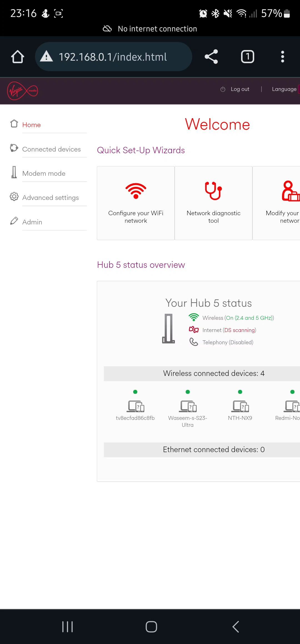The width and height of the screenshot is (300, 644).
Task: Click the Waseem-s-S23-Ultra device icon
Action: [x=188, y=406]
